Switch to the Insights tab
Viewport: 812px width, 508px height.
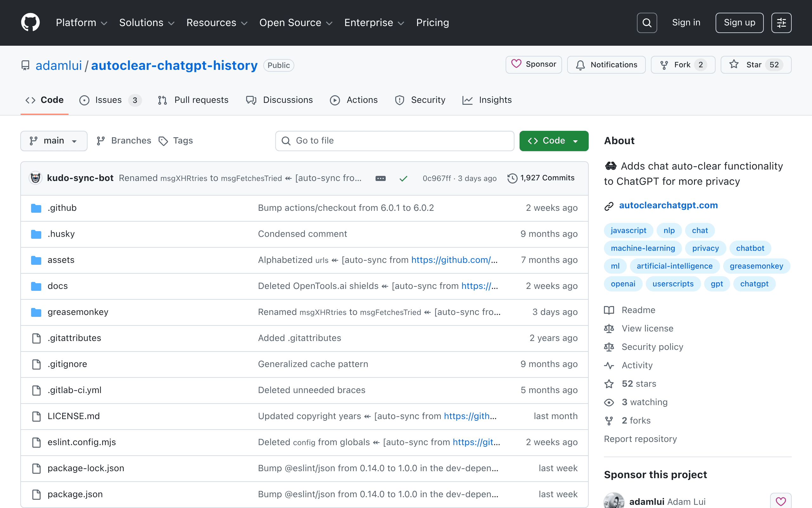pyautogui.click(x=487, y=100)
